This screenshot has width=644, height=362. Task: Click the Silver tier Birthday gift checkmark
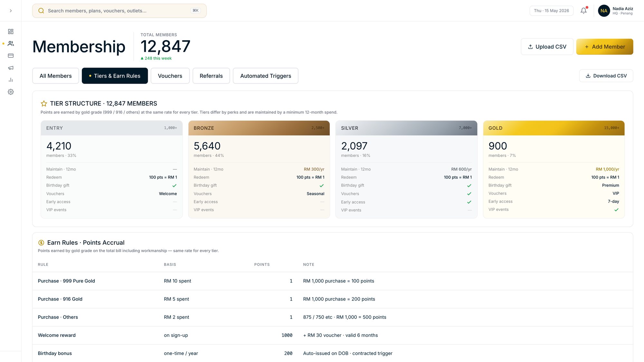(469, 186)
